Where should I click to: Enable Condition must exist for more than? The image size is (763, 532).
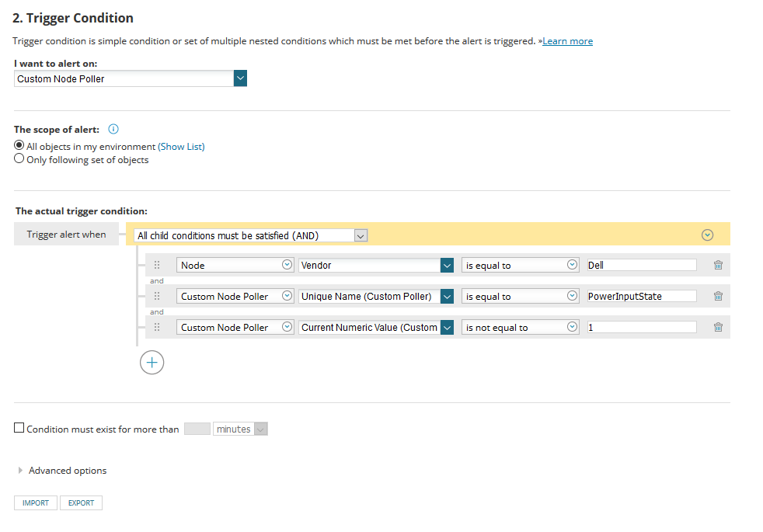point(19,428)
